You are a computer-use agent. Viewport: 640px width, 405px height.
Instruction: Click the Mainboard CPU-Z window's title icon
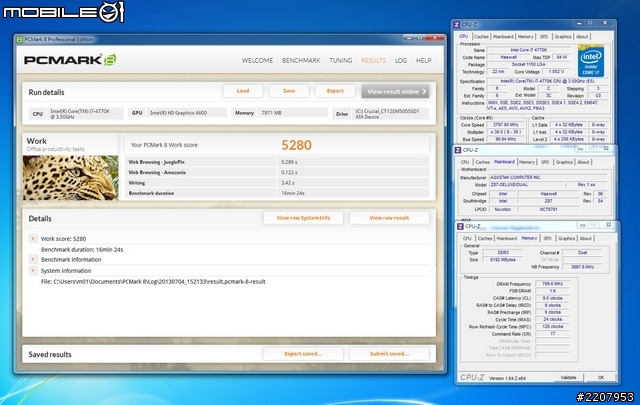click(x=458, y=150)
